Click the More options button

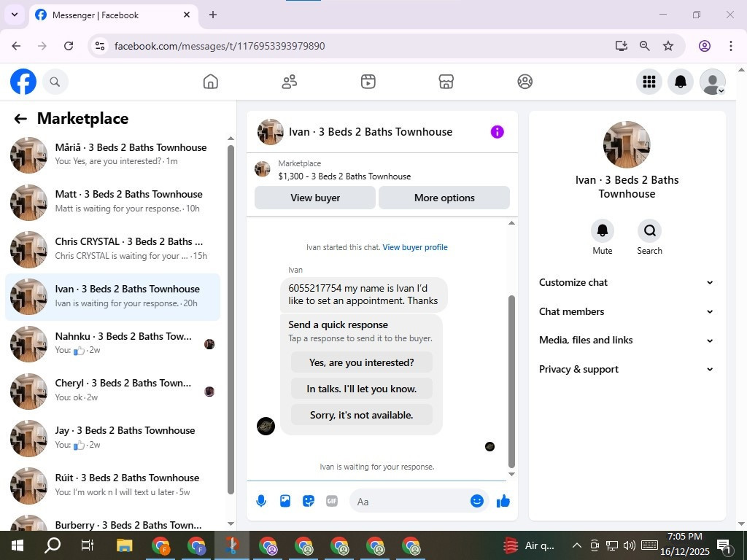[x=444, y=198]
